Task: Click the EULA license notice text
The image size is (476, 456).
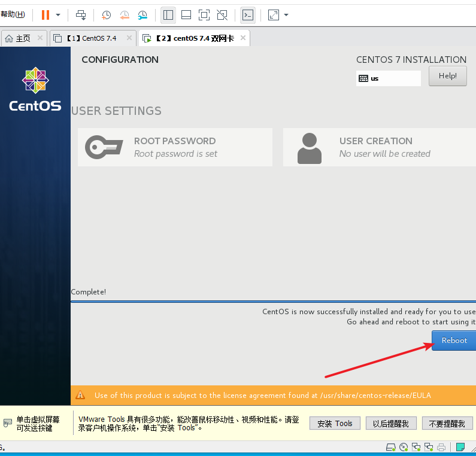Action: click(263, 396)
